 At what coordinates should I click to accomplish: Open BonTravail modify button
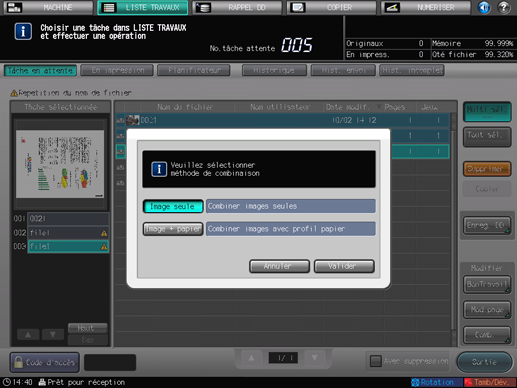point(487,284)
